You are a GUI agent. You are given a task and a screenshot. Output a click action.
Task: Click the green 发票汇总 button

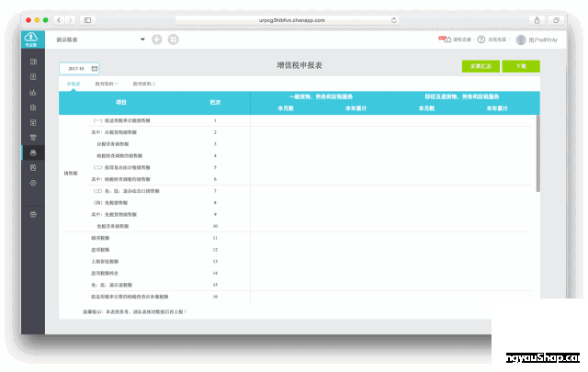click(x=481, y=66)
